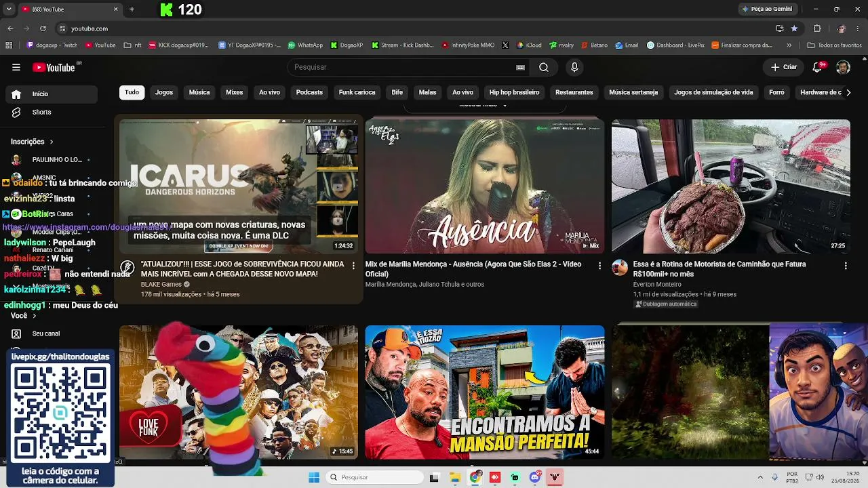Show hidden system tray icons
This screenshot has width=868, height=488.
click(x=760, y=477)
